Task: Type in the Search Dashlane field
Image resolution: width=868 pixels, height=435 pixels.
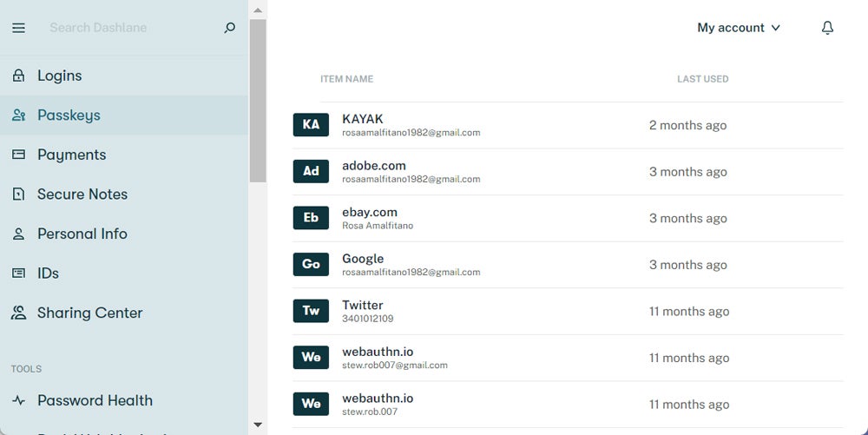Action: point(130,28)
